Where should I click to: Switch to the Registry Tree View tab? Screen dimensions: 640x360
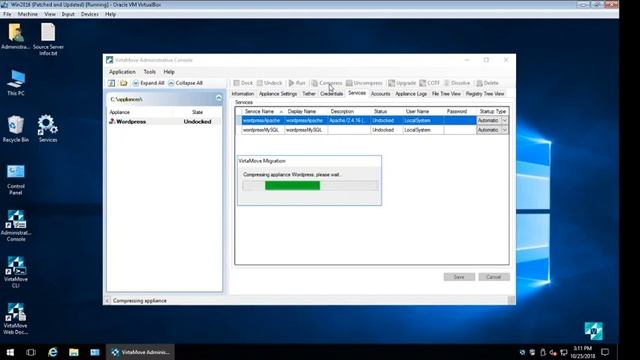[485, 94]
